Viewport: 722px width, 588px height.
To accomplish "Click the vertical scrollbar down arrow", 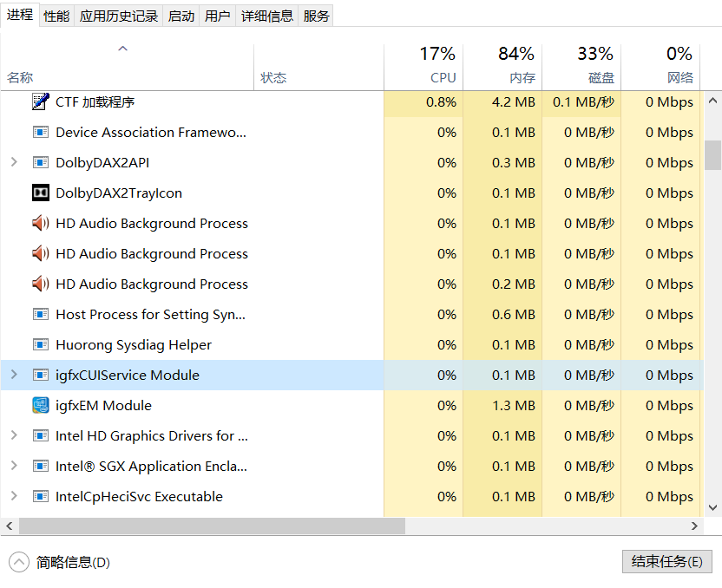I will point(712,507).
